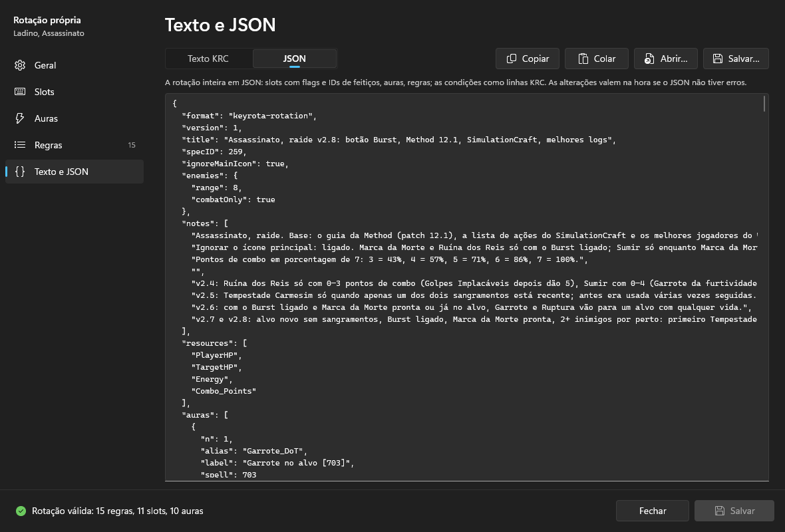
Task: Click the "Pontos de combo" note line
Action: 389,259
